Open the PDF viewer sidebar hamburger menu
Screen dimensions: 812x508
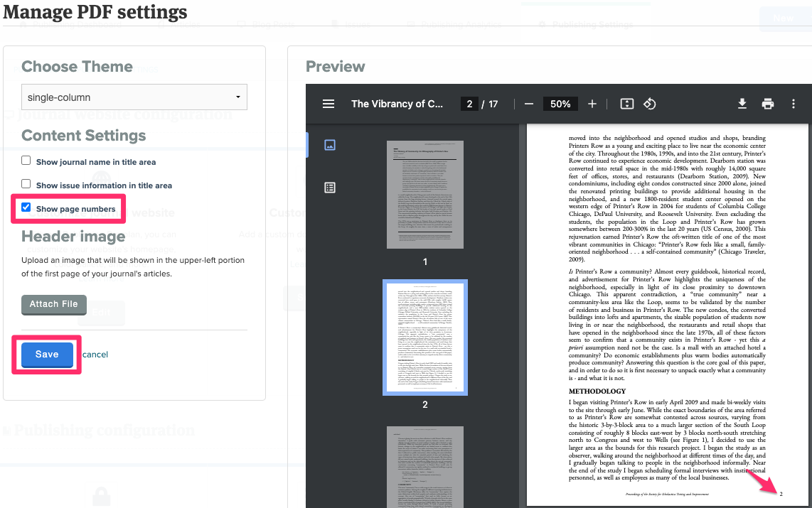328,104
